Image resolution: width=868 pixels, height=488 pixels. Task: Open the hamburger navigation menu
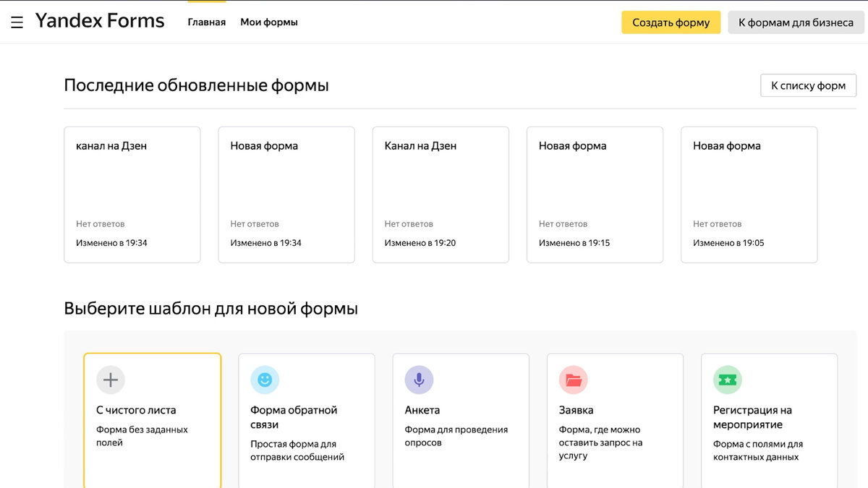17,21
